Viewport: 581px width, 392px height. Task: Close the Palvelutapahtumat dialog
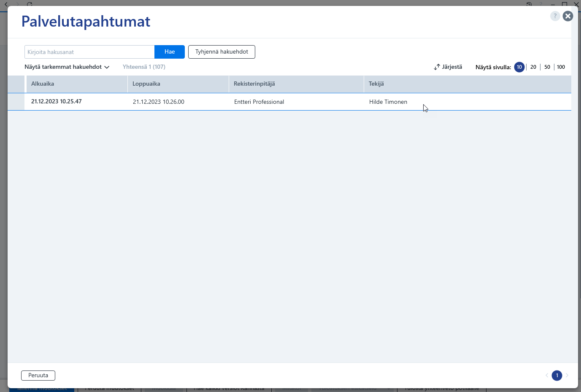tap(568, 16)
